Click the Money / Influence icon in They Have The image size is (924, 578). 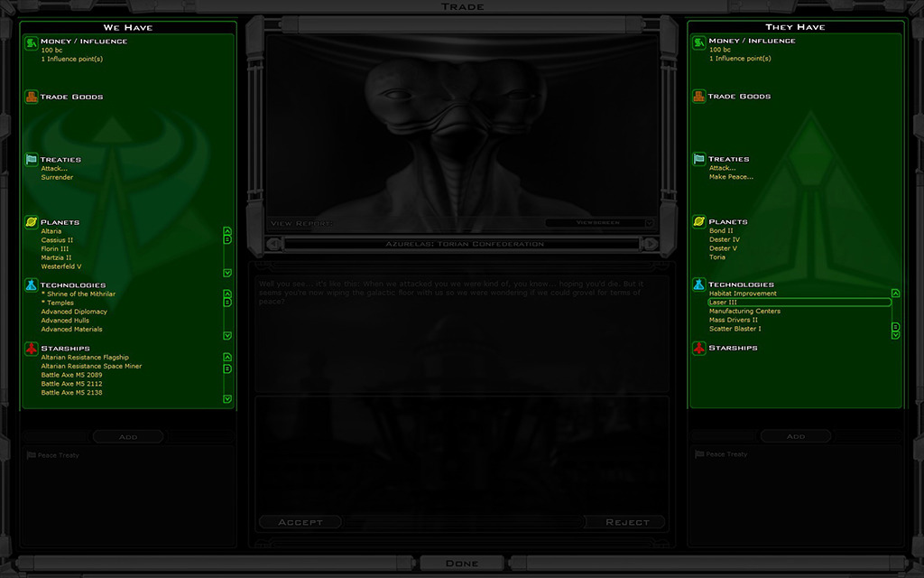click(699, 42)
